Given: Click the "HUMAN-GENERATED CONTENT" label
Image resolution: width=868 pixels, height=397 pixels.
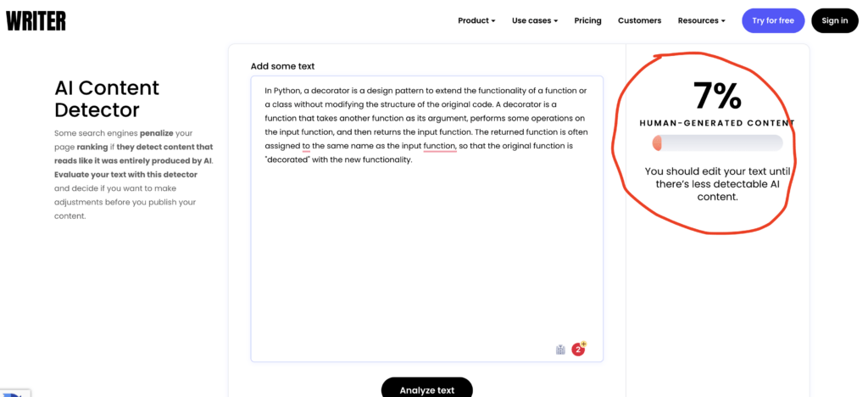Looking at the screenshot, I should pos(717,123).
